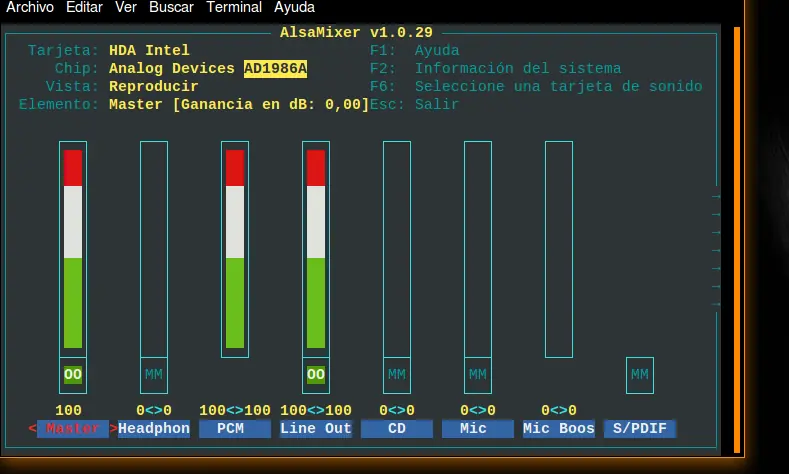Toggle mute OO box under Line Out
Viewport: 789px width, 474px height.
pyautogui.click(x=316, y=374)
